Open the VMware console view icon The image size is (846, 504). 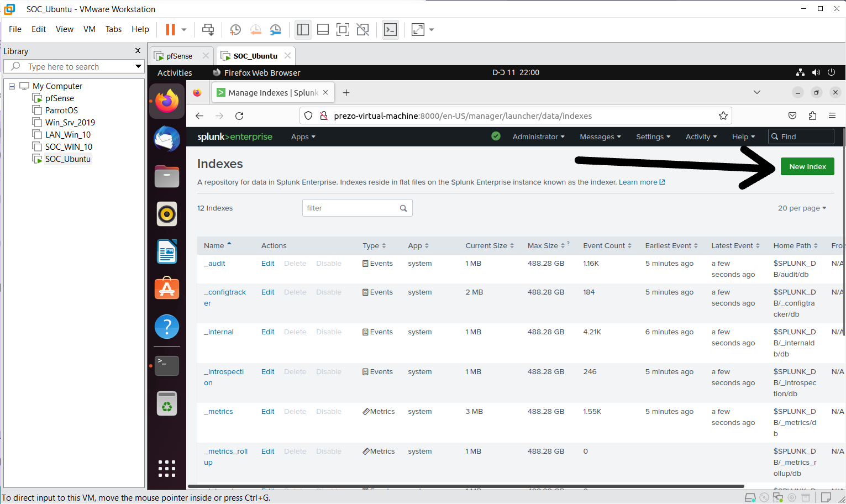(x=390, y=29)
